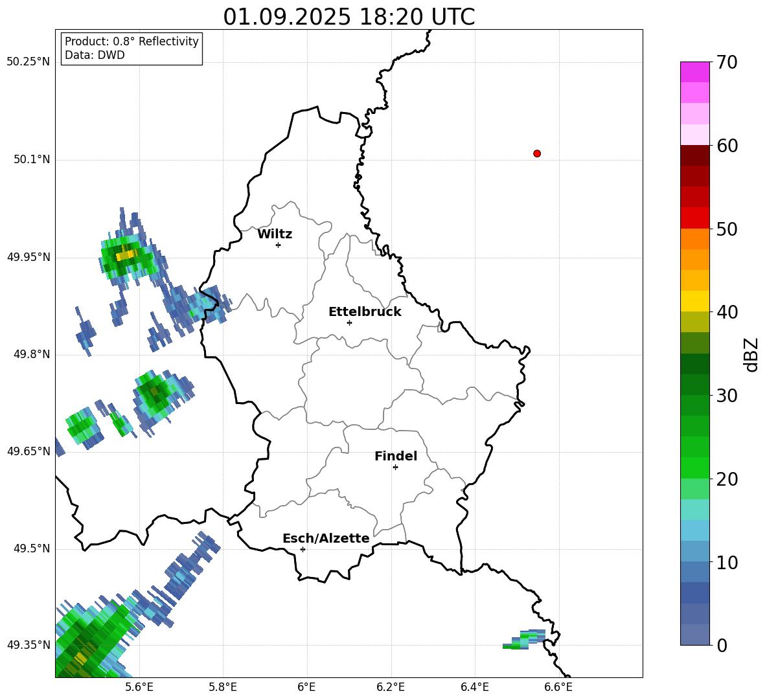Click the 50.1°N latitude label
The height and width of the screenshot is (700, 767).
coord(32,159)
